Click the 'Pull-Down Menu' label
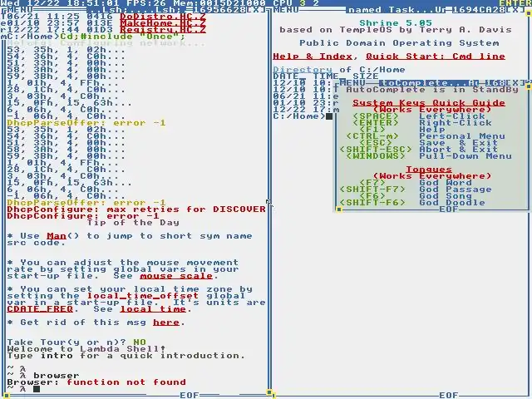 [465, 156]
